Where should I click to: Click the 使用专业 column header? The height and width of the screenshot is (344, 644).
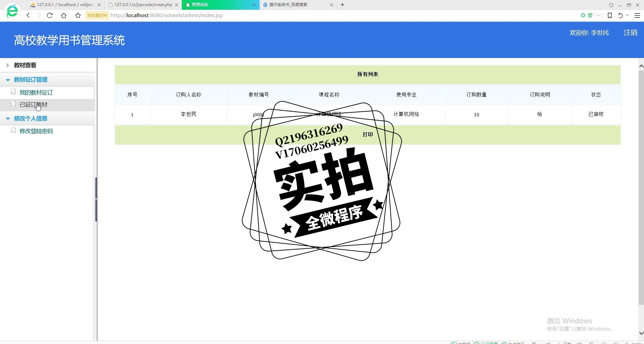pos(406,95)
